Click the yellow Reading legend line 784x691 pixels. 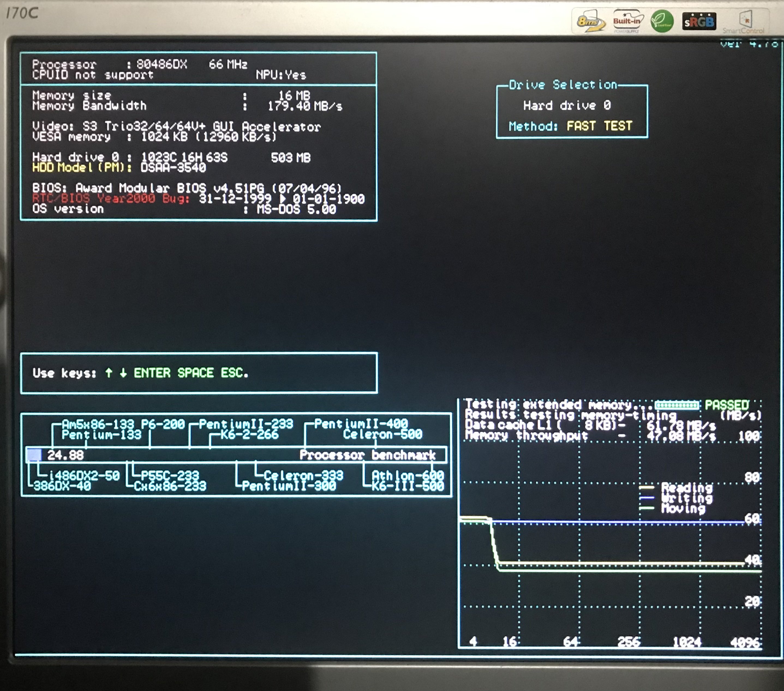[647, 488]
